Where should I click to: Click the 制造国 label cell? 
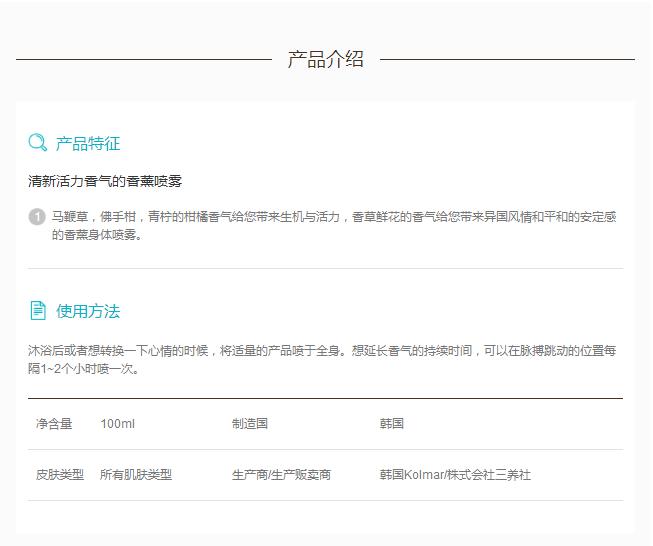[250, 424]
